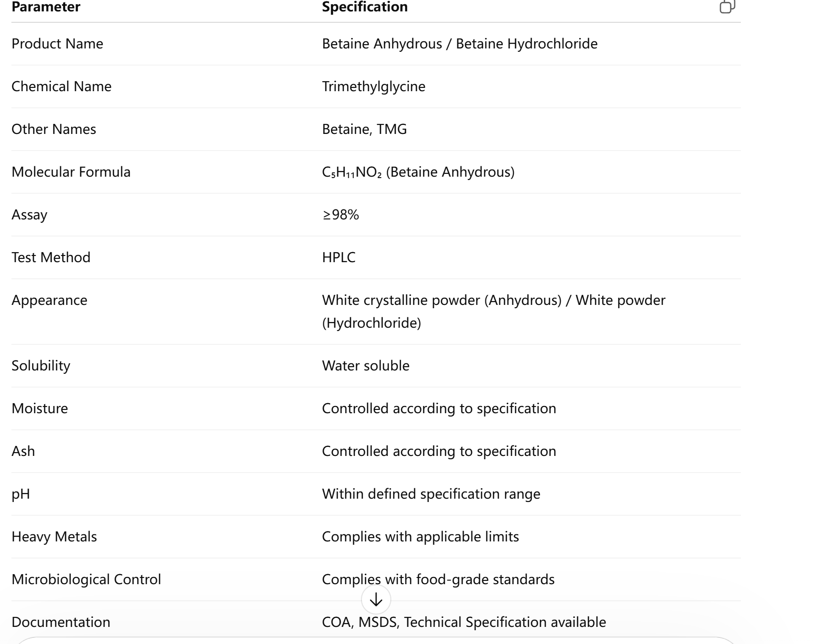This screenshot has width=814, height=644.
Task: Click the Betaine, TMG cell
Action: (x=364, y=129)
